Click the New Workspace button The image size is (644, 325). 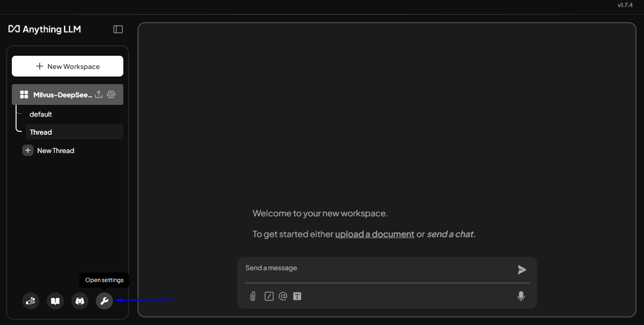coord(68,66)
